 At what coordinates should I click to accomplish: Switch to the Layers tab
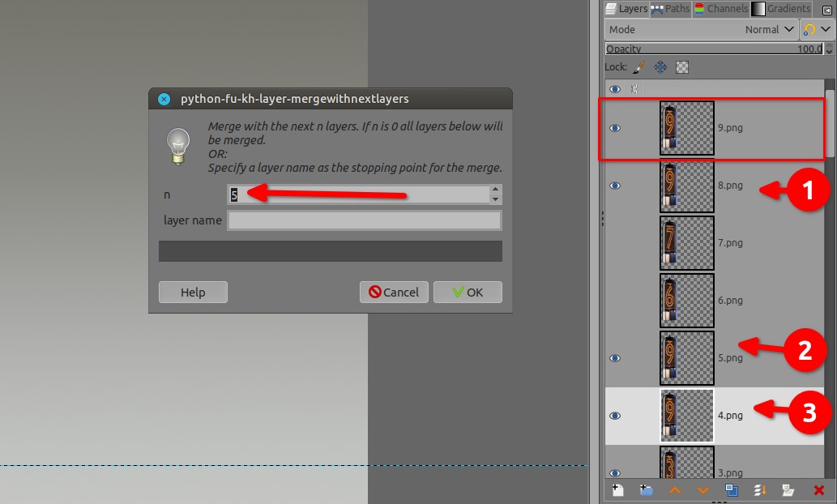tap(626, 9)
